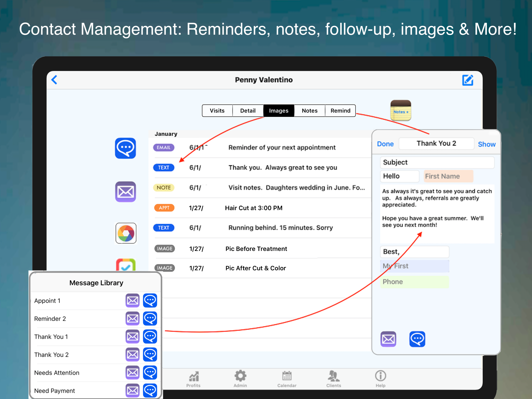Screen dimensions: 532x399
Task: Open the Running behind 15 minutes text row
Action: click(260, 228)
